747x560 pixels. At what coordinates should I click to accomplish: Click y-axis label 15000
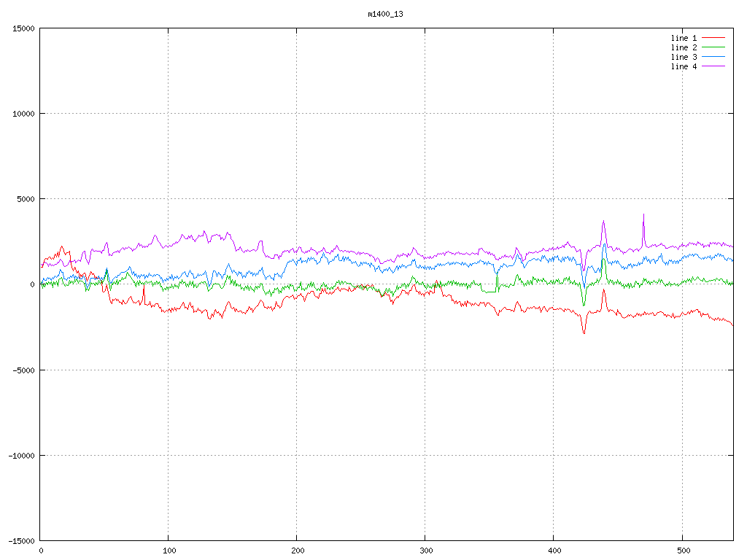point(24,28)
